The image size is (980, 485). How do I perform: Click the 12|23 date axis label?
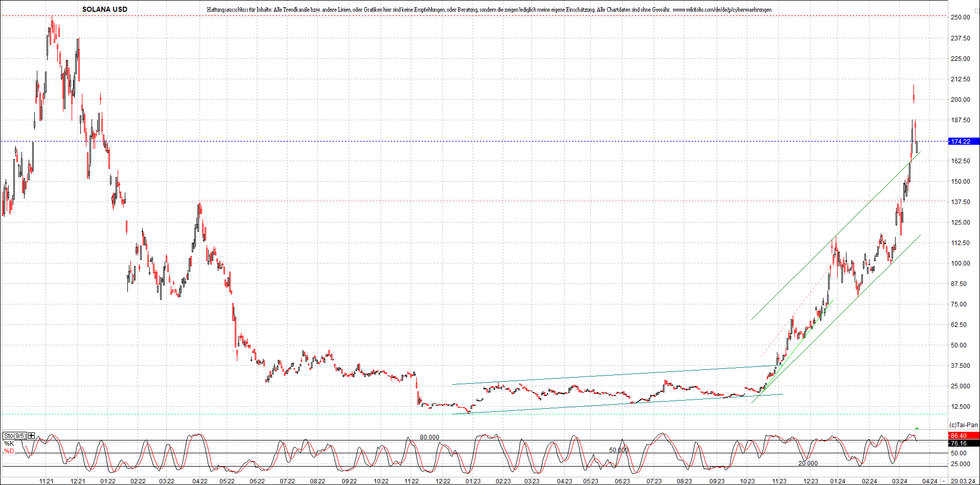click(x=811, y=481)
